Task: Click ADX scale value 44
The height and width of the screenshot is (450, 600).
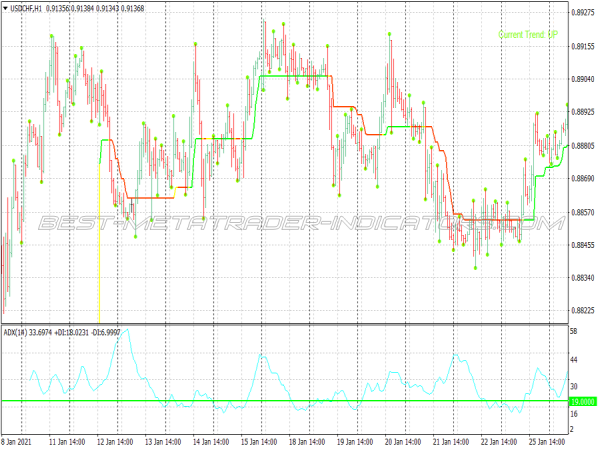Action: (574, 360)
